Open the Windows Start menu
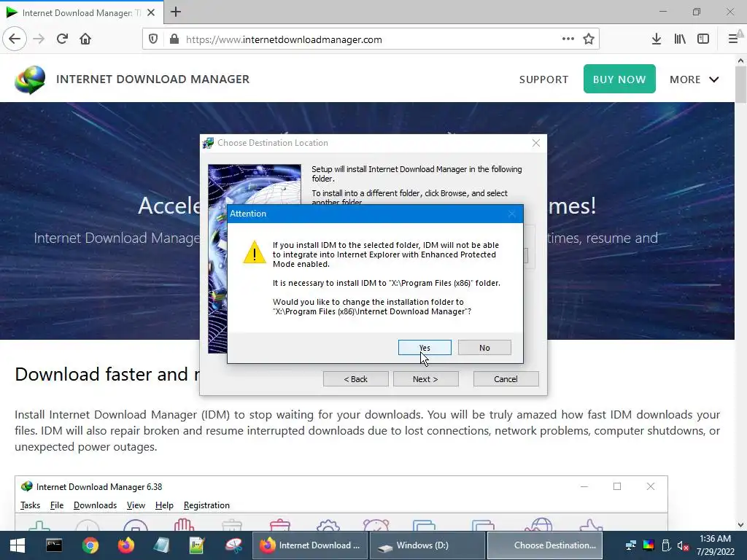The image size is (747, 560). click(18, 545)
